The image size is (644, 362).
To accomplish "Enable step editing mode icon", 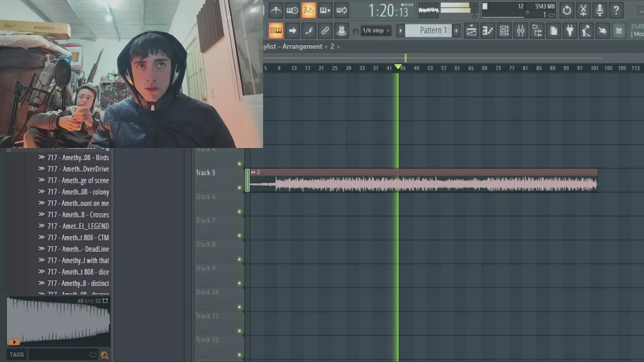I will tap(308, 31).
